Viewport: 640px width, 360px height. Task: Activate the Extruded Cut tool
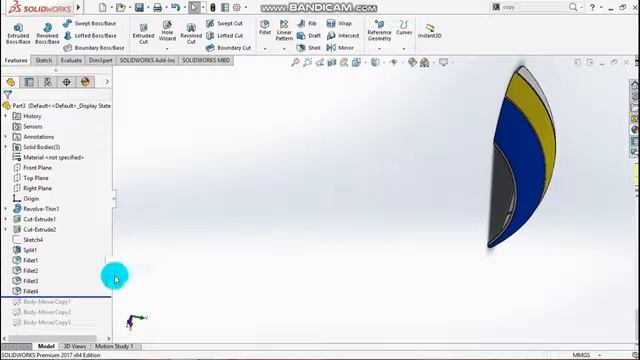click(x=143, y=33)
